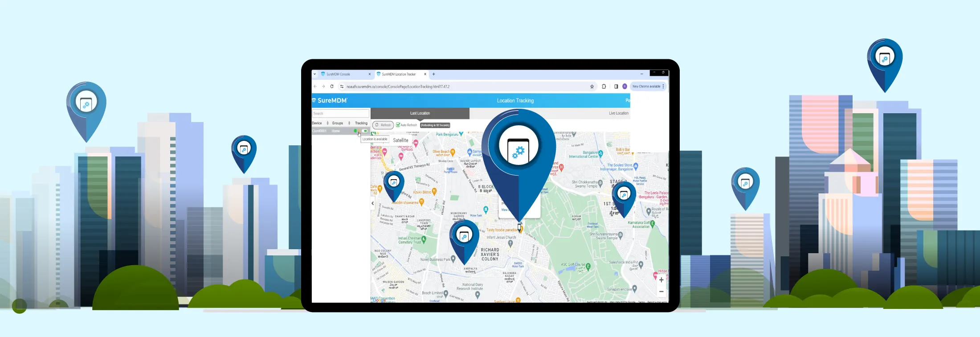Open a new browser tab
This screenshot has height=337, width=980.
(x=433, y=74)
